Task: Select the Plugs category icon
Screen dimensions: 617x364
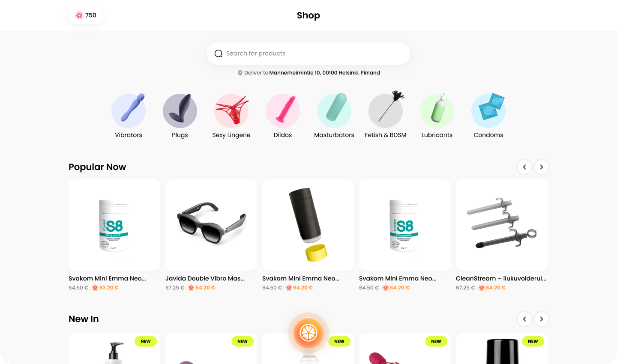Action: coord(180,111)
